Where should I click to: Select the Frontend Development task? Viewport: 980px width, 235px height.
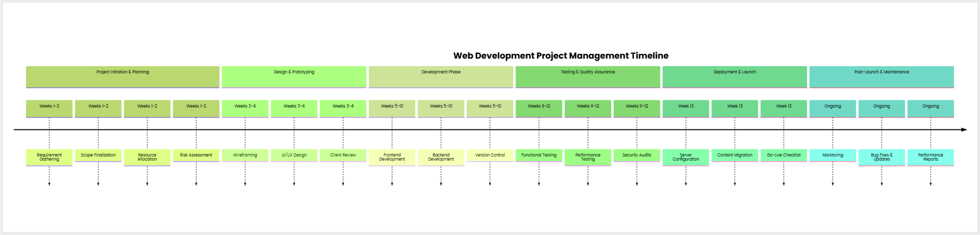(392, 157)
